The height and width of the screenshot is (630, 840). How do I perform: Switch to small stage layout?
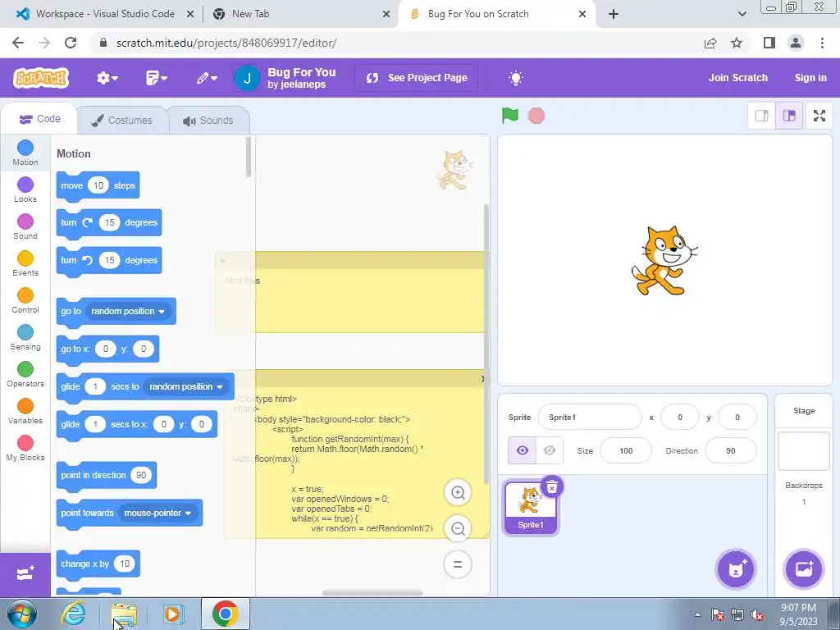click(x=762, y=116)
